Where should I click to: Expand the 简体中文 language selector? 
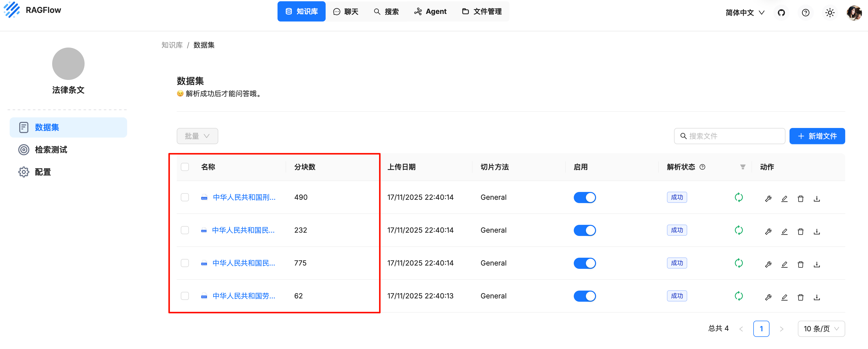click(x=745, y=13)
